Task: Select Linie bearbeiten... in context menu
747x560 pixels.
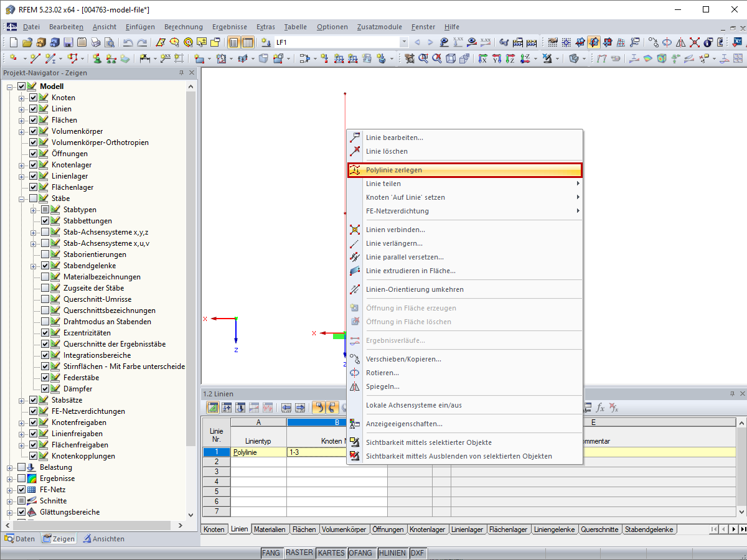Action: click(464, 138)
